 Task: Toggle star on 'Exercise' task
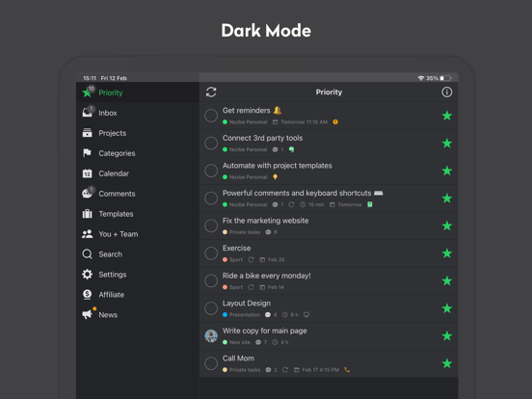pyautogui.click(x=447, y=253)
